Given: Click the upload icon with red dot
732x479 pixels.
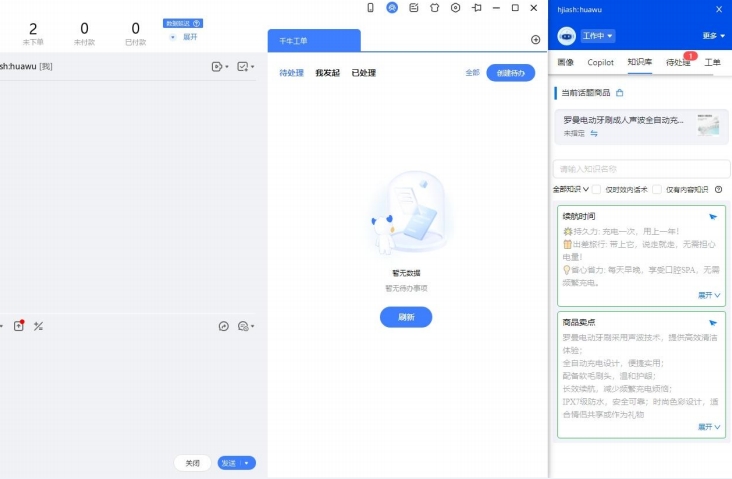Looking at the screenshot, I should [x=19, y=326].
